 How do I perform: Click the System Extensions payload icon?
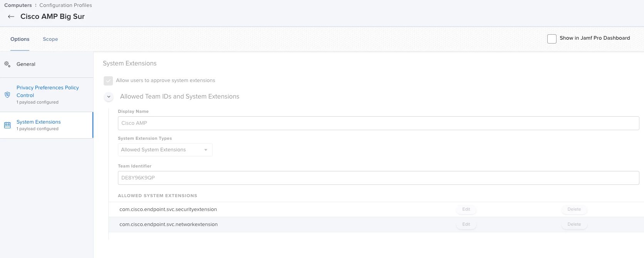7,125
